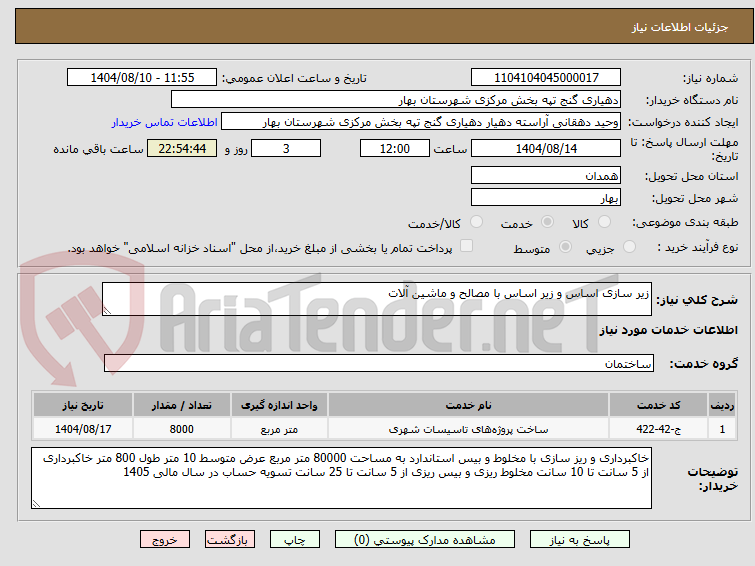Select the خدمت radio button
The width and height of the screenshot is (755, 566).
[x=547, y=222]
